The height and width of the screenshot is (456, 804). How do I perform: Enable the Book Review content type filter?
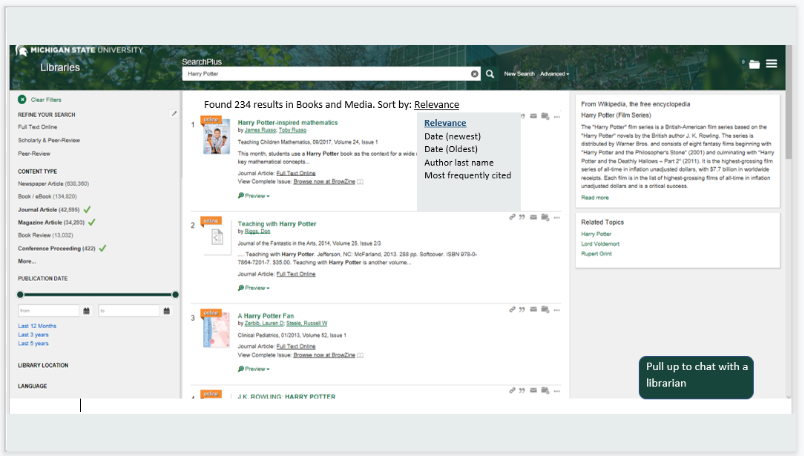pos(46,235)
